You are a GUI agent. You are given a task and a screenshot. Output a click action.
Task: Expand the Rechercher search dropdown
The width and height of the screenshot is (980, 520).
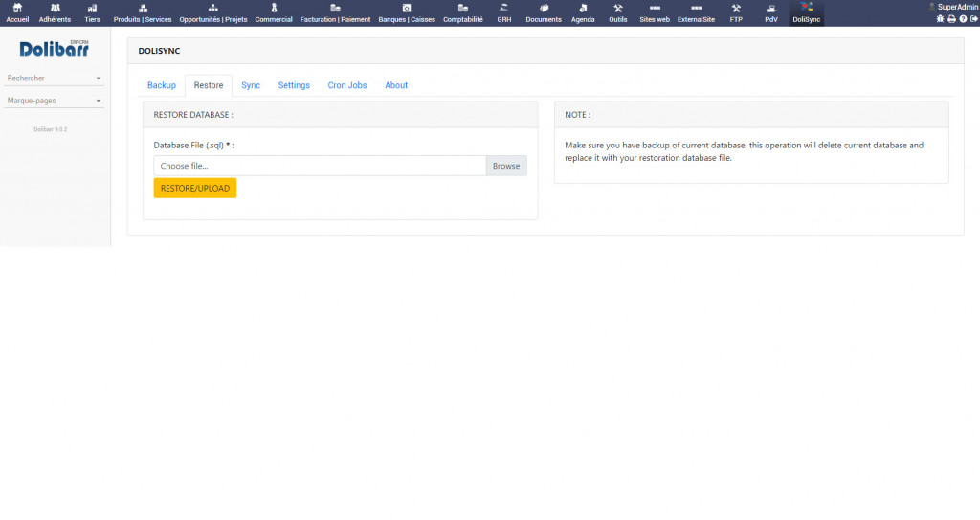tap(54, 79)
